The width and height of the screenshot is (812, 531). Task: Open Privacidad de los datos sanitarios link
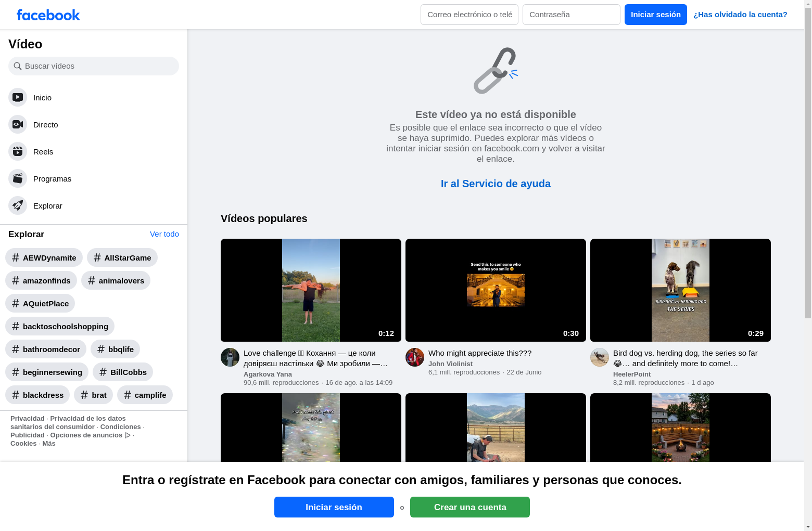pyautogui.click(x=68, y=422)
